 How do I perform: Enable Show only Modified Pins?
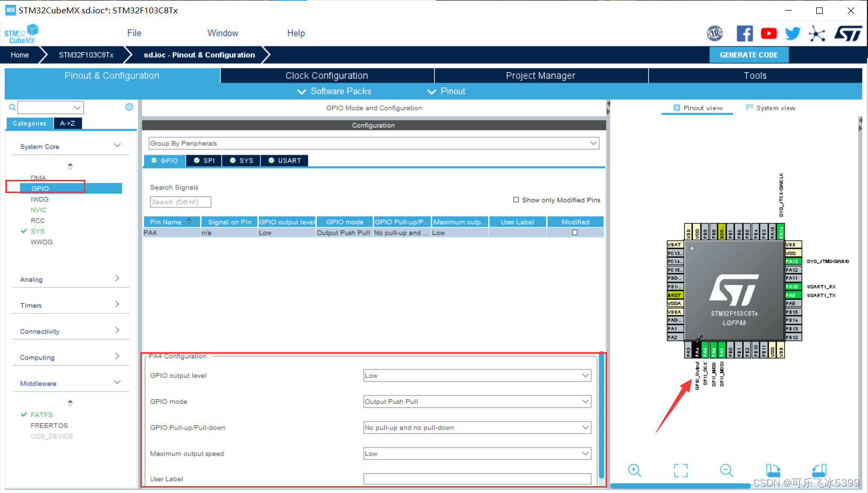[x=516, y=200]
